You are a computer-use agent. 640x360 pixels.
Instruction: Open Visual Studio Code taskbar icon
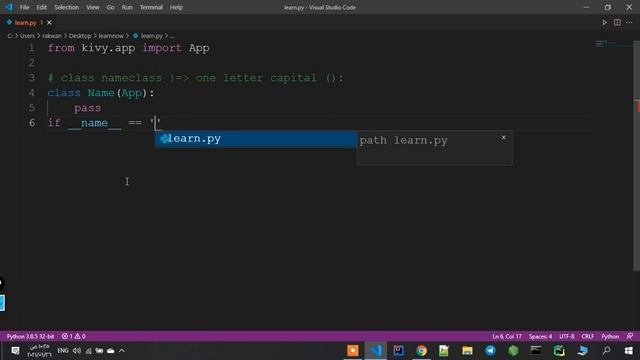[376, 351]
